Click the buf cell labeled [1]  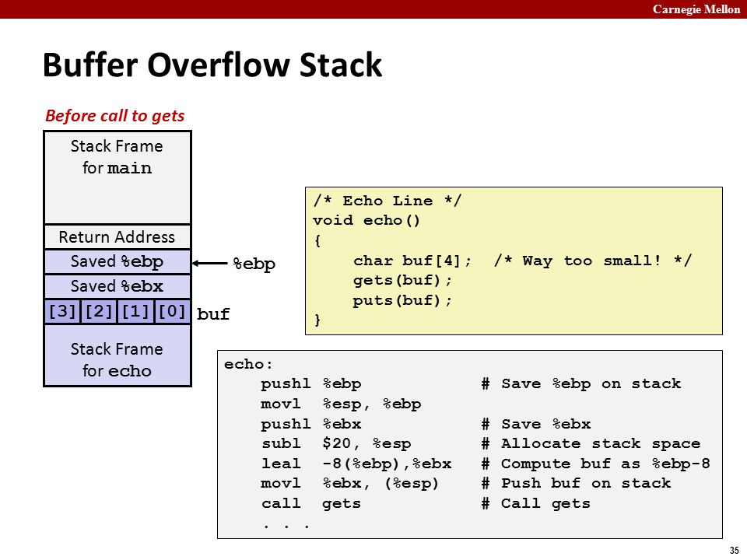[135, 311]
